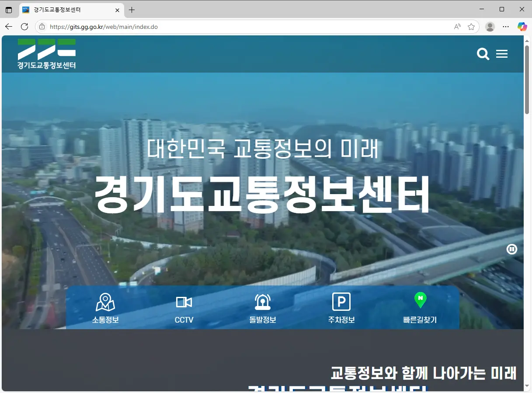Open the site search magnifier icon
532x393 pixels.
tap(483, 54)
